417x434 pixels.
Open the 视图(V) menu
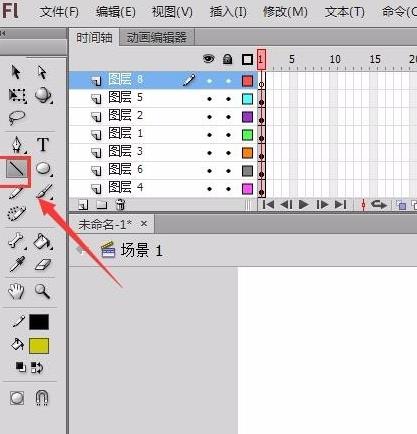click(x=172, y=12)
